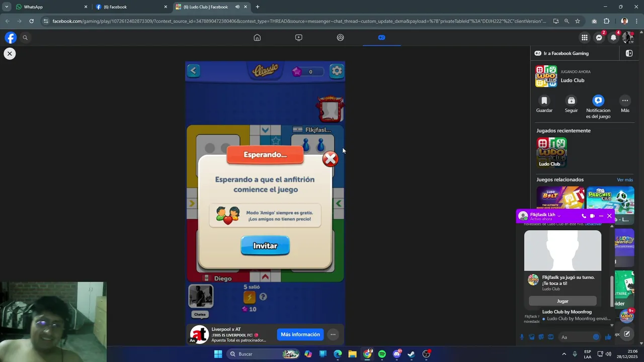Click Guardar to save the game
Screen dimensions: 644x362
[x=544, y=104]
